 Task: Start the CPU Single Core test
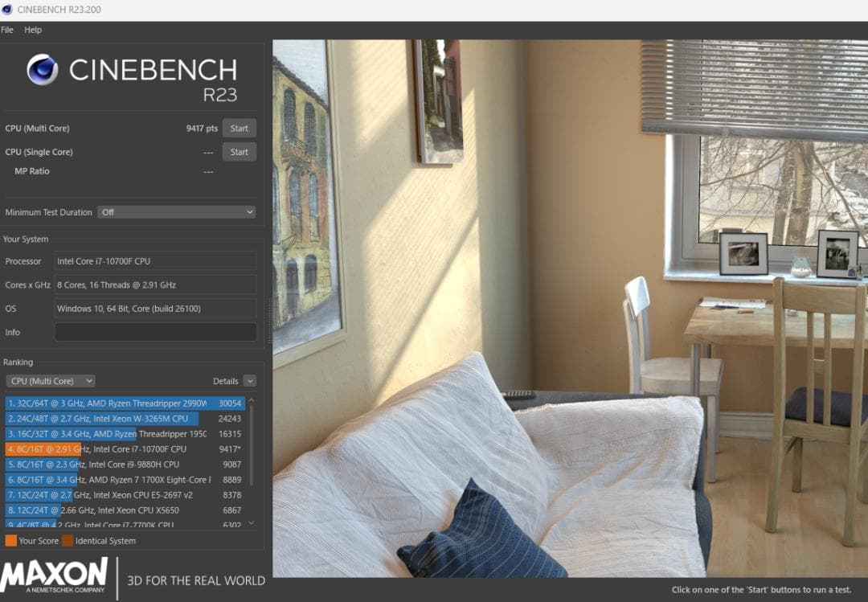coord(240,152)
